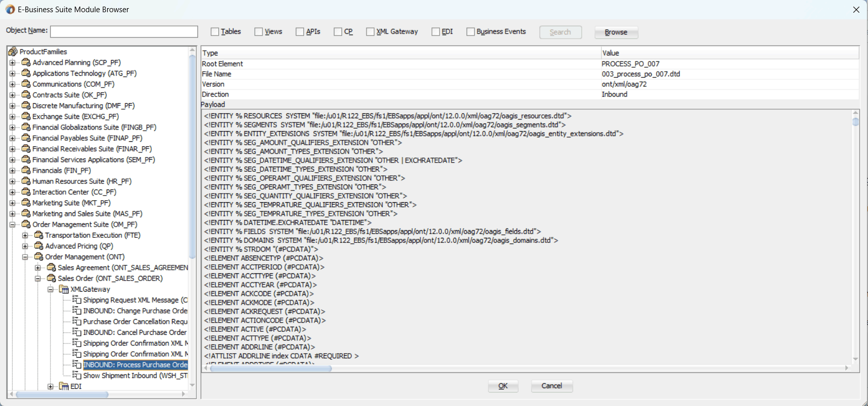Enable the Business Events checkbox
The height and width of the screenshot is (406, 868).
[x=471, y=32]
